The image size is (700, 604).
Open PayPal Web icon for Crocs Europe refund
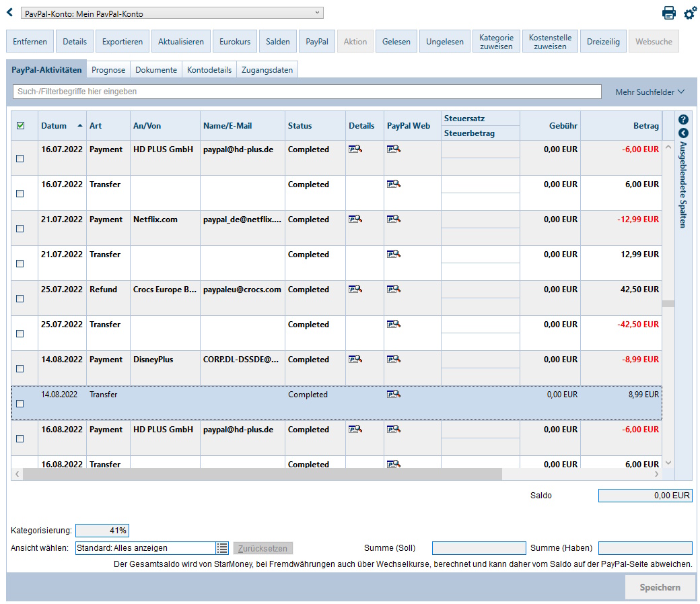394,289
